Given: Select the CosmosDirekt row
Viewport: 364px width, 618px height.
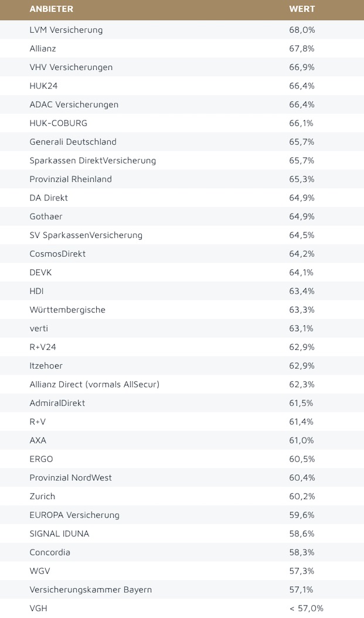Looking at the screenshot, I should (57, 254).
